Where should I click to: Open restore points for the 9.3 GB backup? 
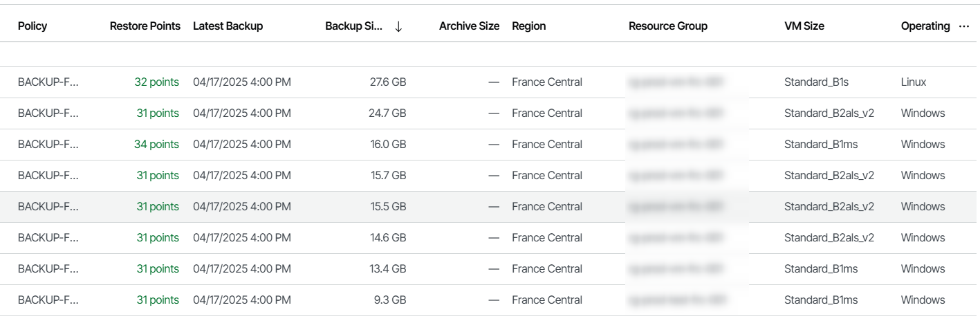click(158, 300)
